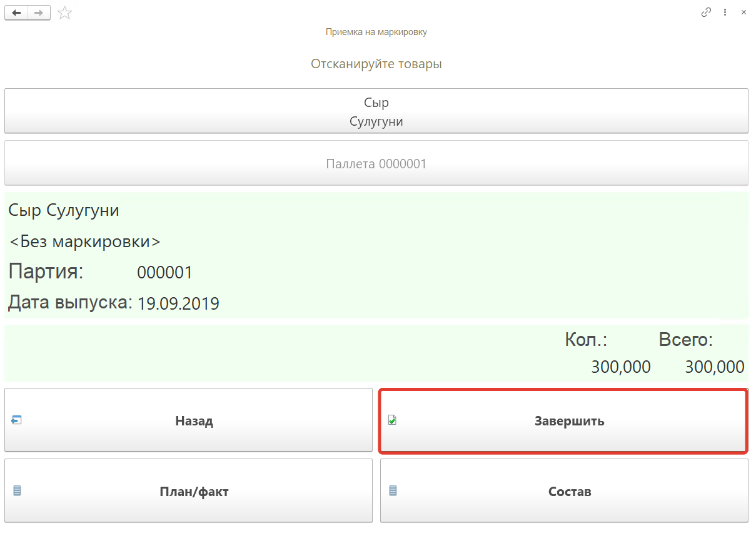Close the Приемка на маркировку form
The image size is (756, 533).
(743, 12)
